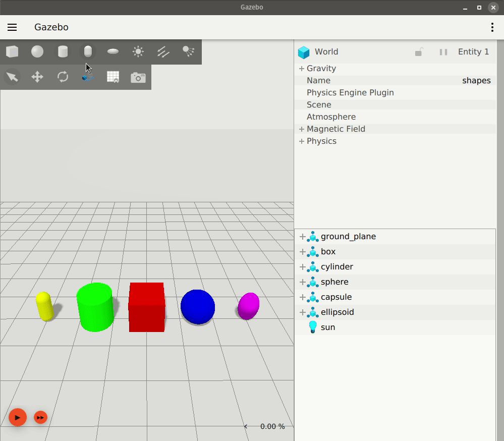This screenshot has height=441, width=504.
Task: Choose the Capsule shape tool
Action: point(88,51)
